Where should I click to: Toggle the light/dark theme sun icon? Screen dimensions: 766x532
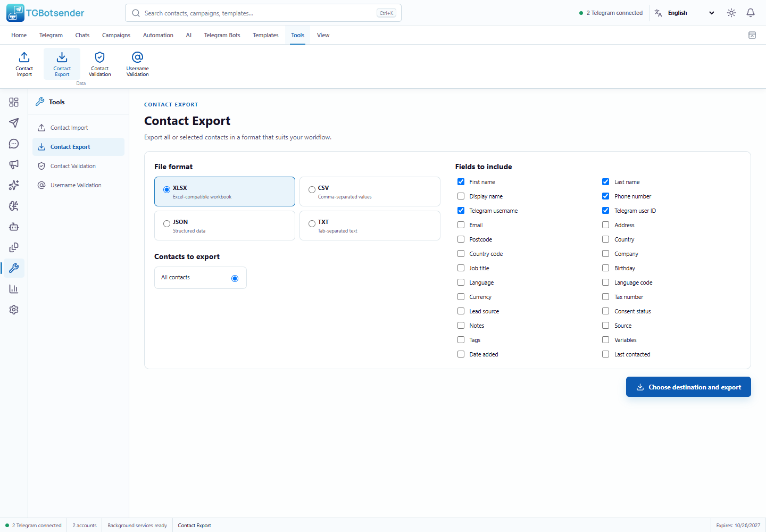[731, 13]
